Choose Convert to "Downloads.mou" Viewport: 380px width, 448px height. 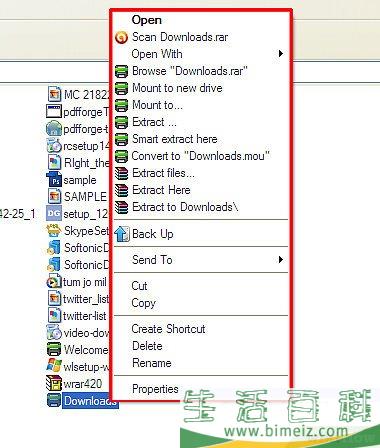tap(201, 156)
